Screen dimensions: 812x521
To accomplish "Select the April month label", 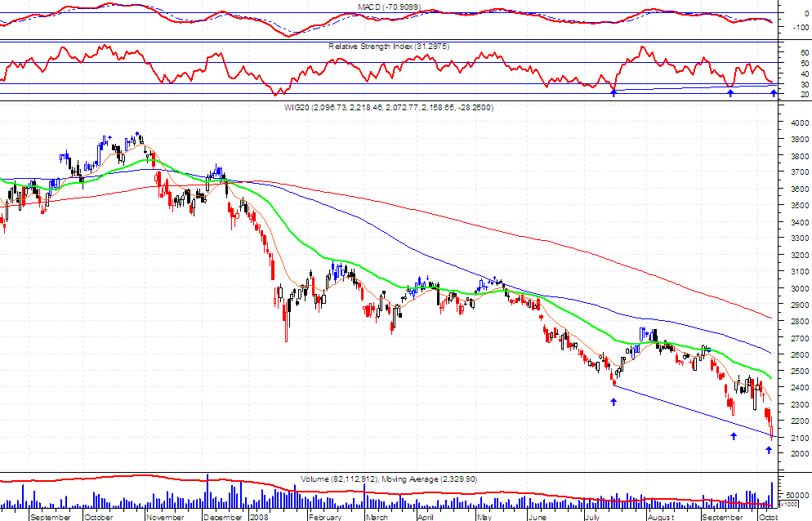I will (425, 517).
